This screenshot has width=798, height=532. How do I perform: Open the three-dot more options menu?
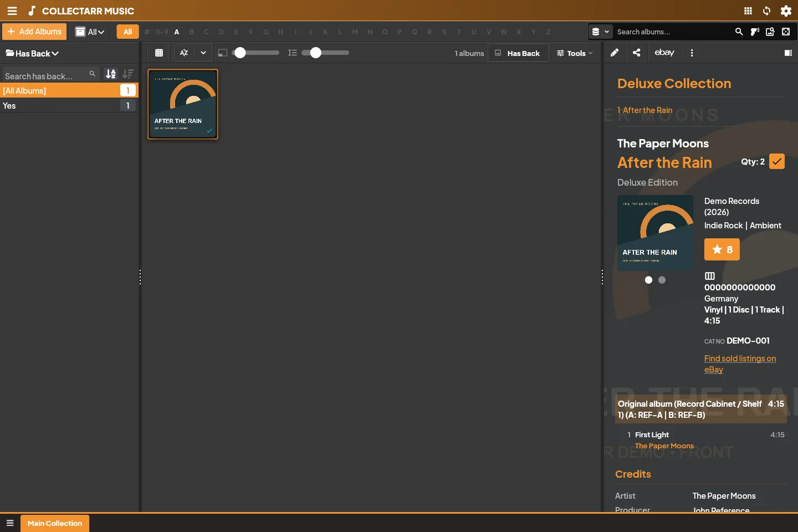(x=692, y=53)
